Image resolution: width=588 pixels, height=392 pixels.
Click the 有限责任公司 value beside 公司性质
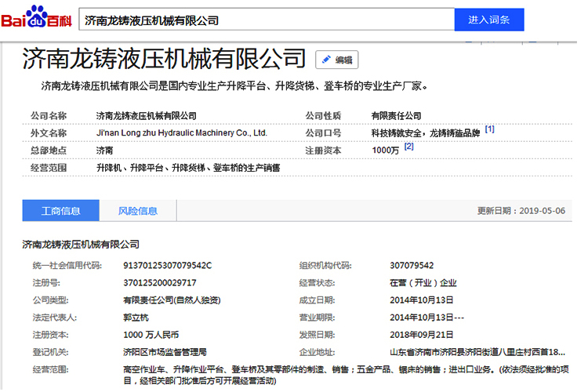(x=396, y=115)
